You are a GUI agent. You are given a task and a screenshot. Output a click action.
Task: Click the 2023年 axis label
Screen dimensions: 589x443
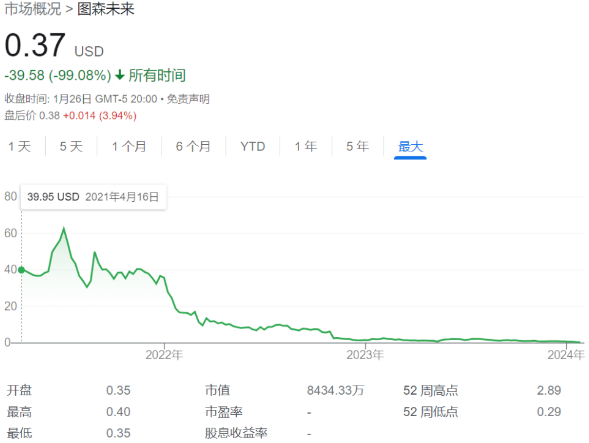(x=365, y=355)
